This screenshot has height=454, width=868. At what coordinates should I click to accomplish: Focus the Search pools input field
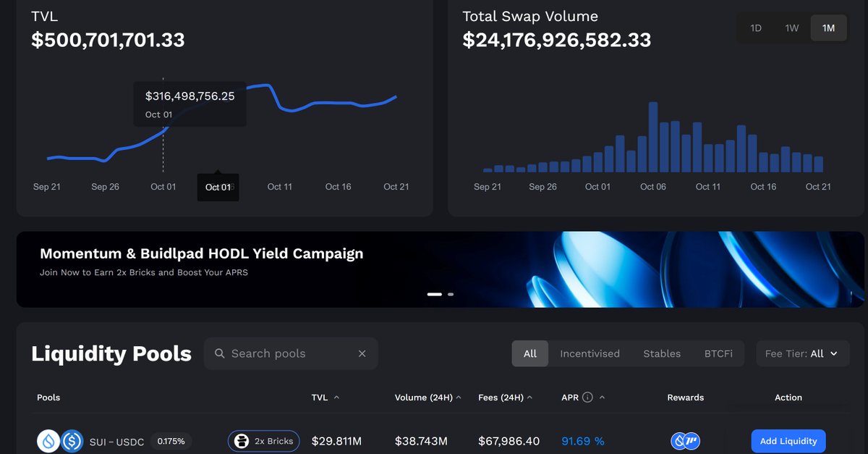point(289,353)
